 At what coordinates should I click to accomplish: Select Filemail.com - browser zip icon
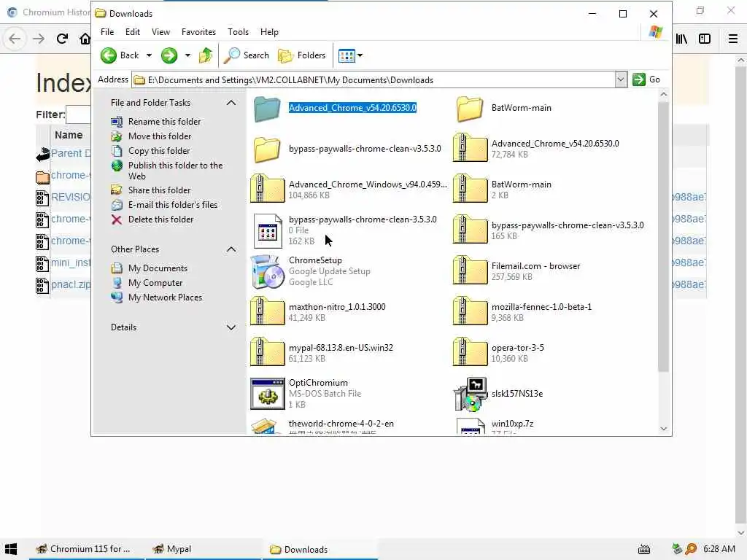coord(470,271)
